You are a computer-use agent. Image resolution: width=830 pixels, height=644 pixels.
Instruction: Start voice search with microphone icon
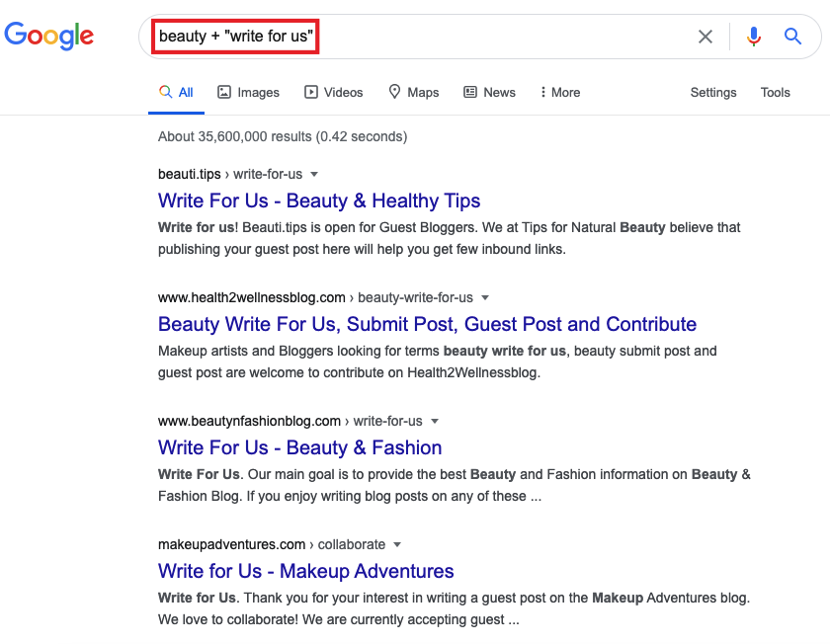(754, 37)
